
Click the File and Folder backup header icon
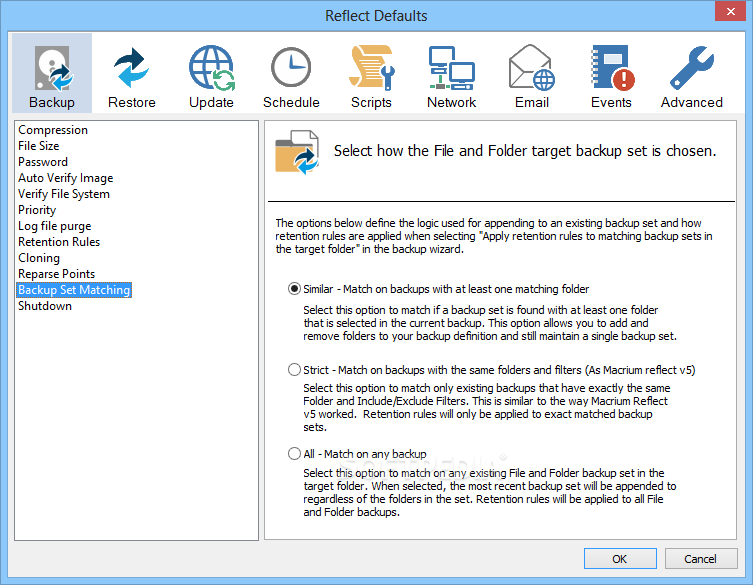pyautogui.click(x=297, y=152)
